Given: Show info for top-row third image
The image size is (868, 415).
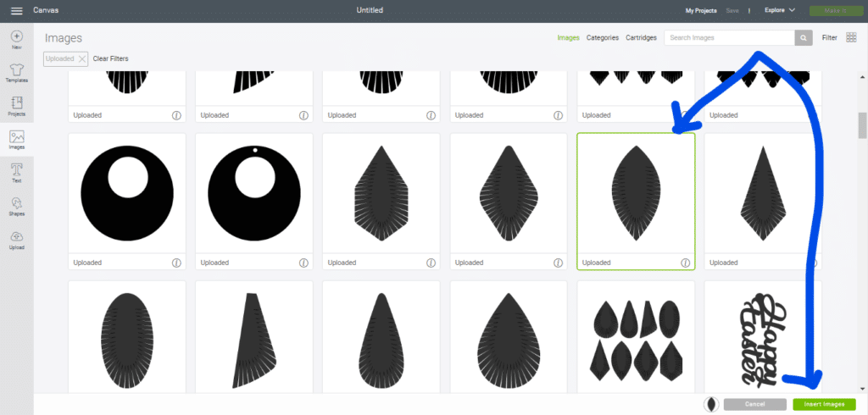Looking at the screenshot, I should (x=431, y=115).
